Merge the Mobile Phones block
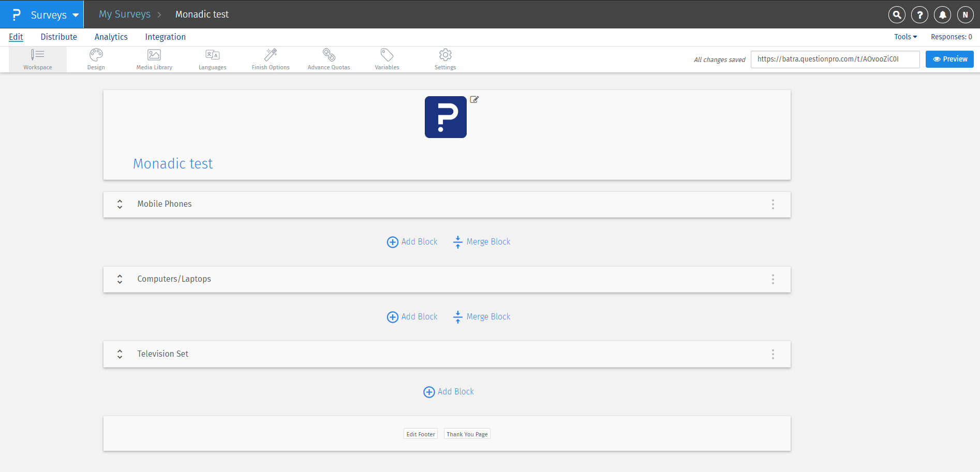 coord(481,241)
